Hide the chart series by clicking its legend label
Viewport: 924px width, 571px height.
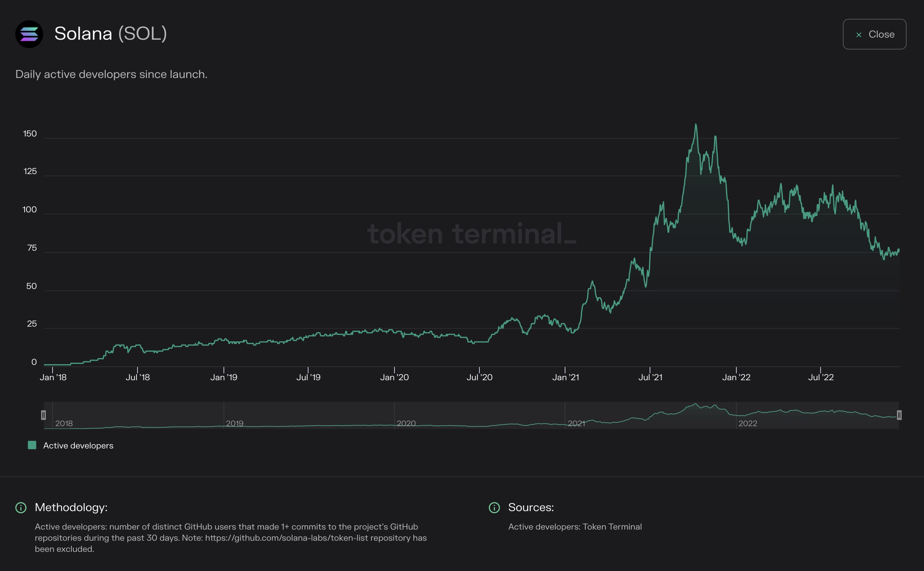click(78, 446)
